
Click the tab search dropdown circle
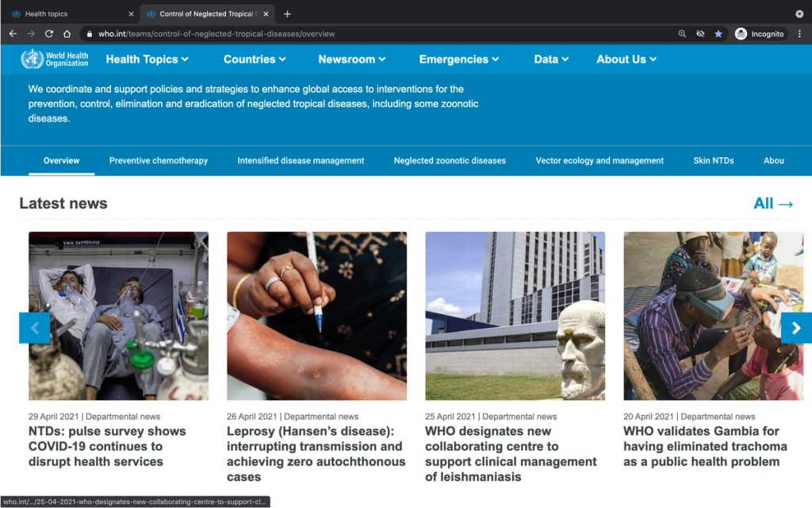799,14
